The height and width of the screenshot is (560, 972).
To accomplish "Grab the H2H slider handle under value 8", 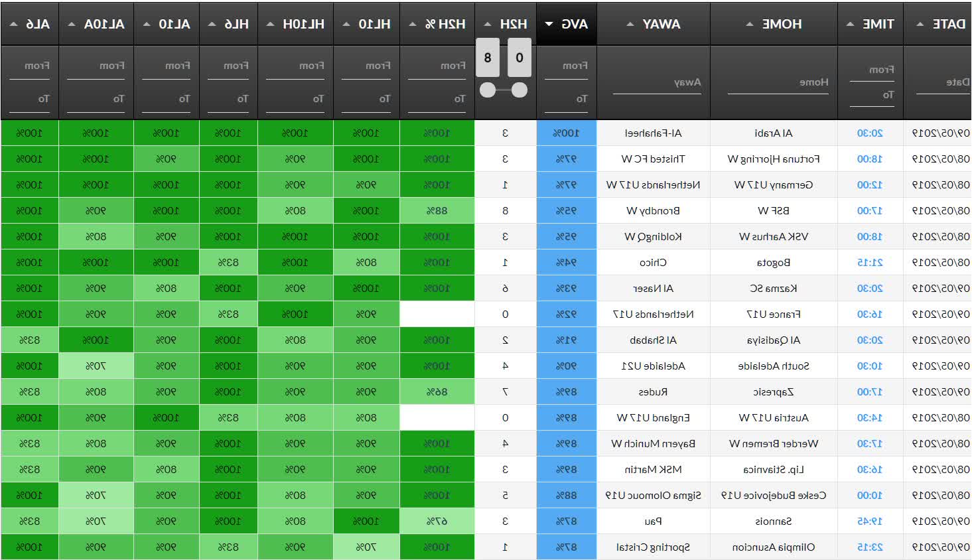I will pyautogui.click(x=488, y=90).
